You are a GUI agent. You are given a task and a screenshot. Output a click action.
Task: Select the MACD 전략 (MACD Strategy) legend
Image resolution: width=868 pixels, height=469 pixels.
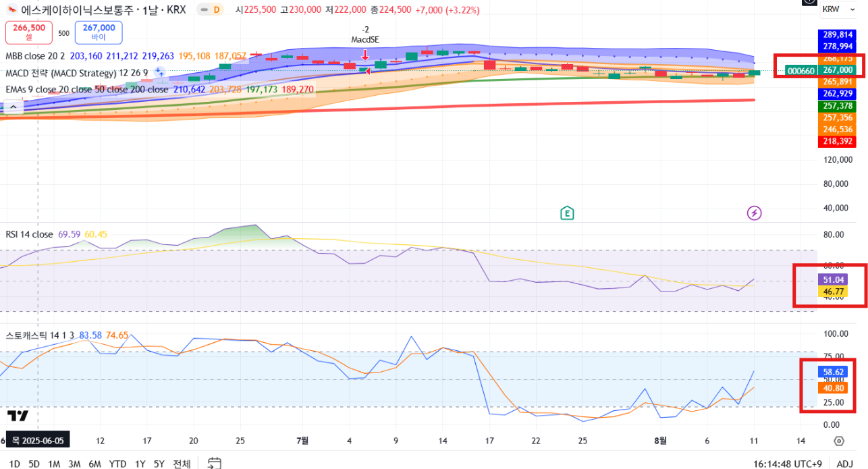click(76, 73)
